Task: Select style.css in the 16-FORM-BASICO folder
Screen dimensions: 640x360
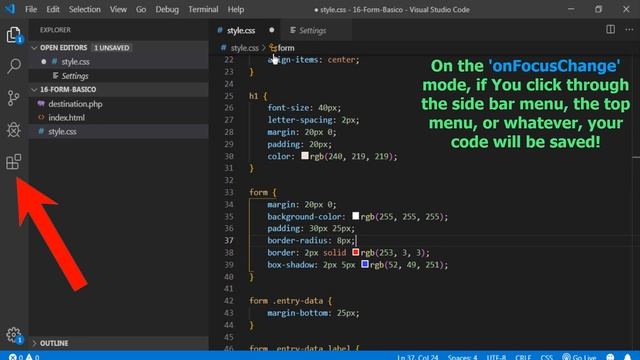Action: [118, 131]
